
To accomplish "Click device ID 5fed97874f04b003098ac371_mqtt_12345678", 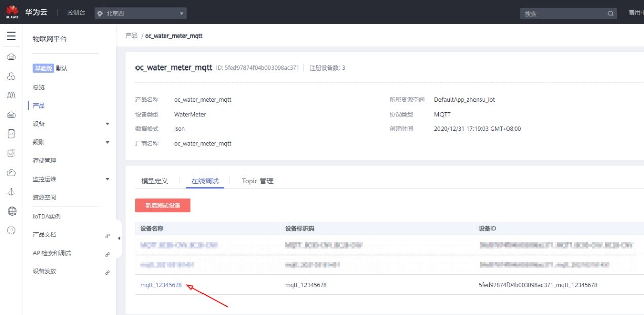I will [538, 285].
